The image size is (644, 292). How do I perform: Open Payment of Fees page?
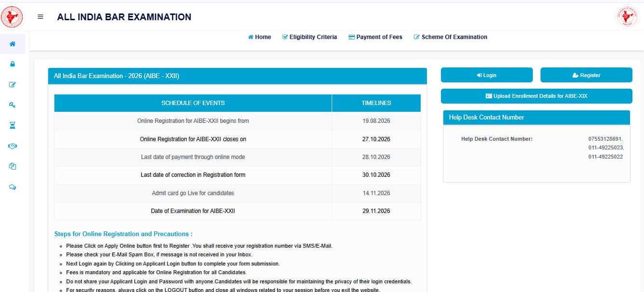(375, 37)
